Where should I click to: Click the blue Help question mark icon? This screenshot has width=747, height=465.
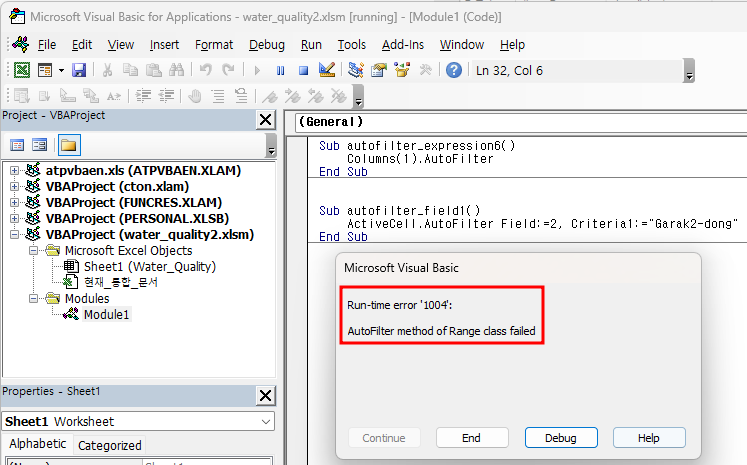[454, 71]
